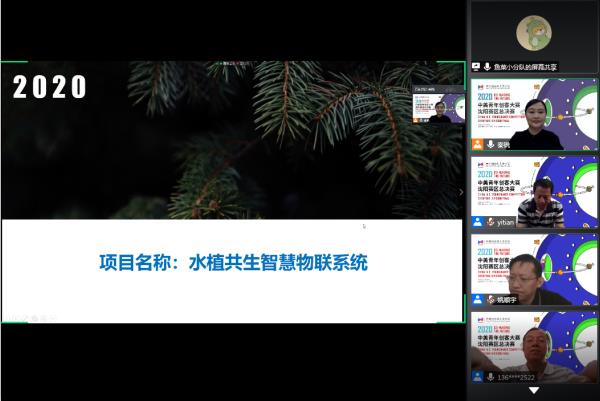This screenshot has height=401, width=600.
Task: Toggle the microphone icon on 秦腾's video tile
Action: (x=488, y=144)
